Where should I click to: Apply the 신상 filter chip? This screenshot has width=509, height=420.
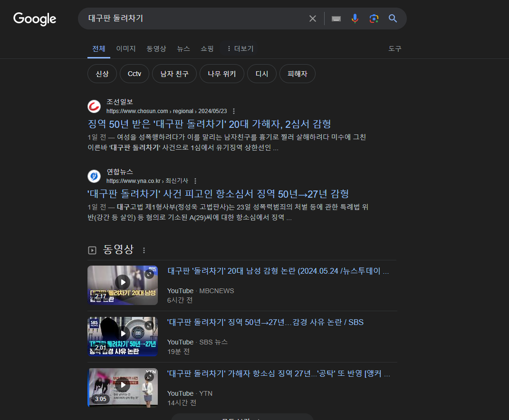coord(102,74)
